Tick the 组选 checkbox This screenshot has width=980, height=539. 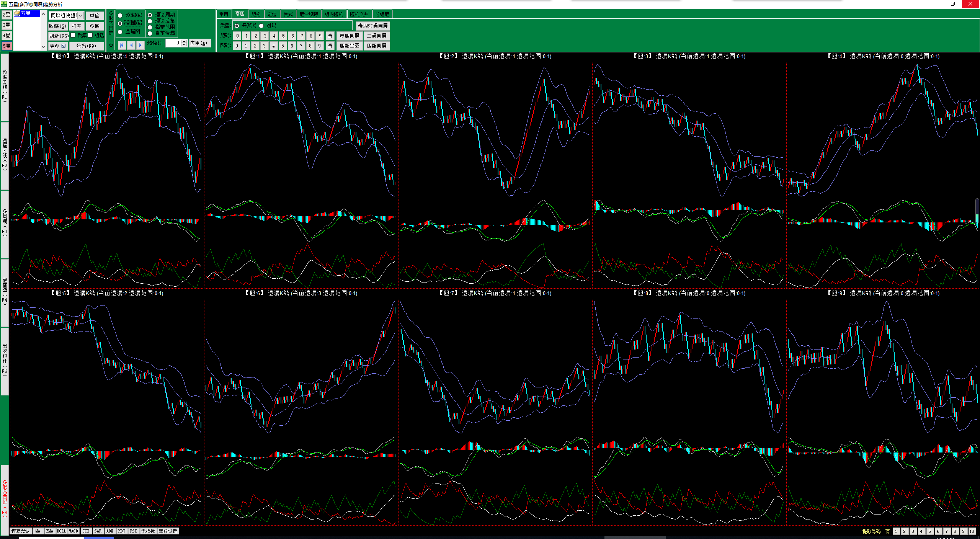tap(90, 35)
